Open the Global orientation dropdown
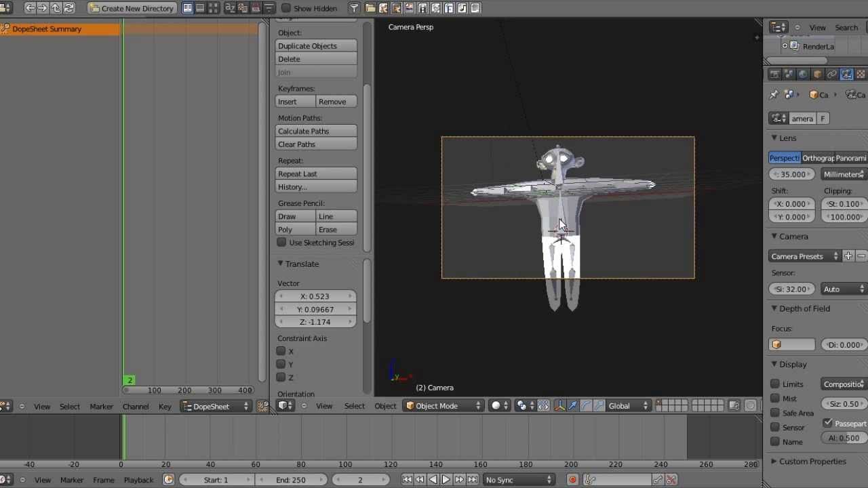 coord(628,406)
